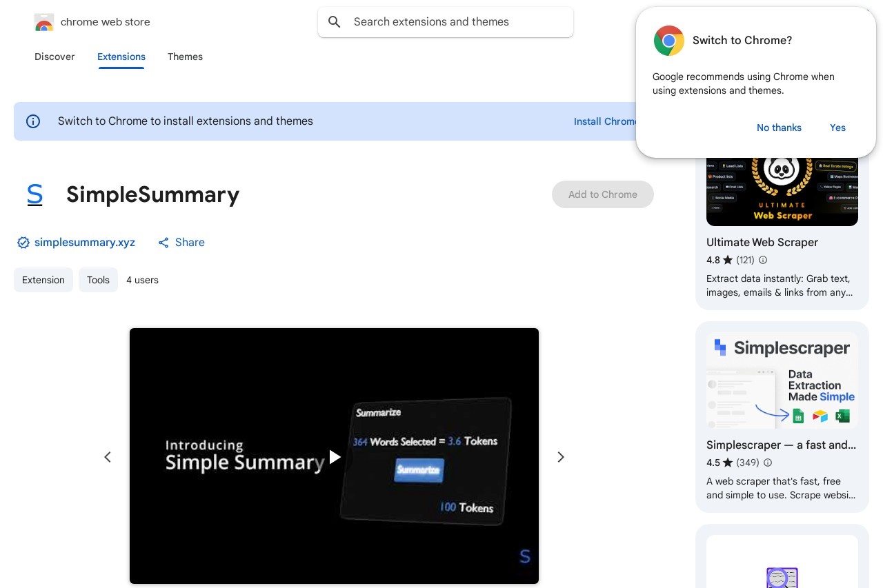The image size is (883, 588).
Task: Open the Discover tab
Action: click(x=54, y=57)
